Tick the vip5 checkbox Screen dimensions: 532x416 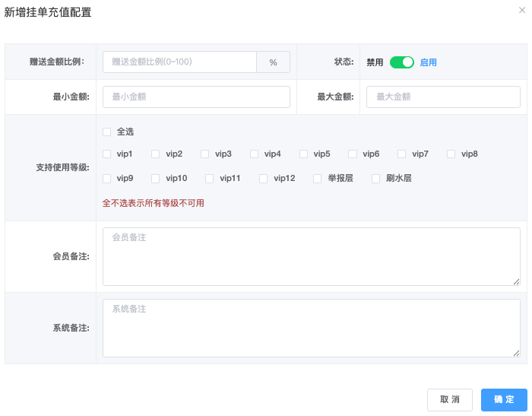pyautogui.click(x=303, y=154)
